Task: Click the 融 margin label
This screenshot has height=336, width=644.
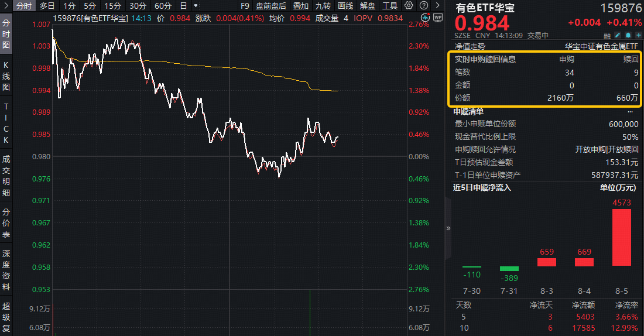Action: coord(608,36)
